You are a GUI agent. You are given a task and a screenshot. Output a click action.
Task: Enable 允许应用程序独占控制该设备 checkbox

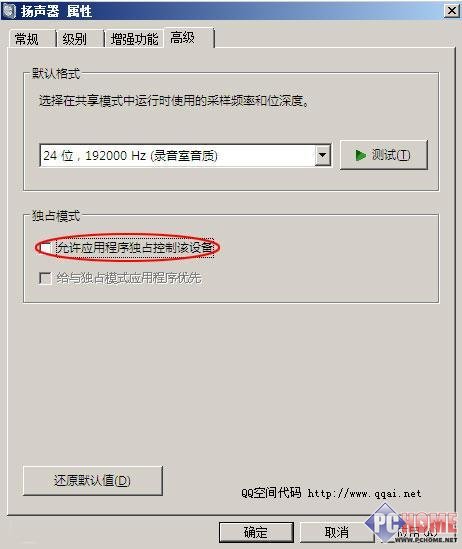pos(46,247)
